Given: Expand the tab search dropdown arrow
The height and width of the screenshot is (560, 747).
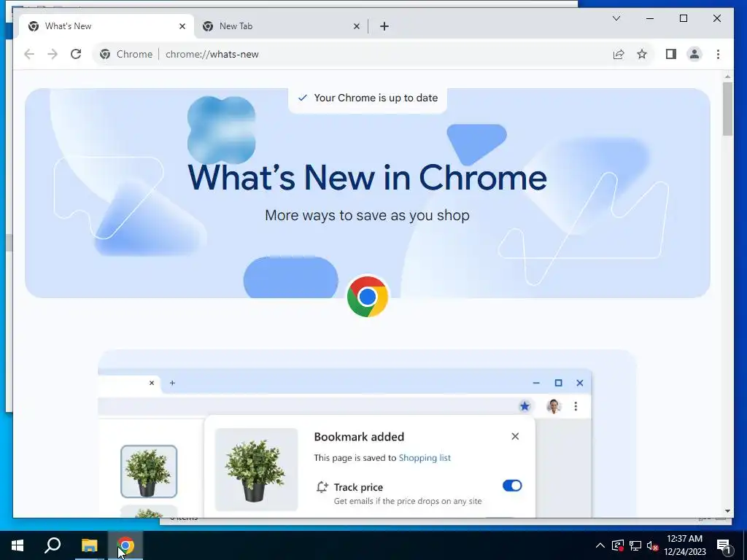Looking at the screenshot, I should tap(616, 18).
